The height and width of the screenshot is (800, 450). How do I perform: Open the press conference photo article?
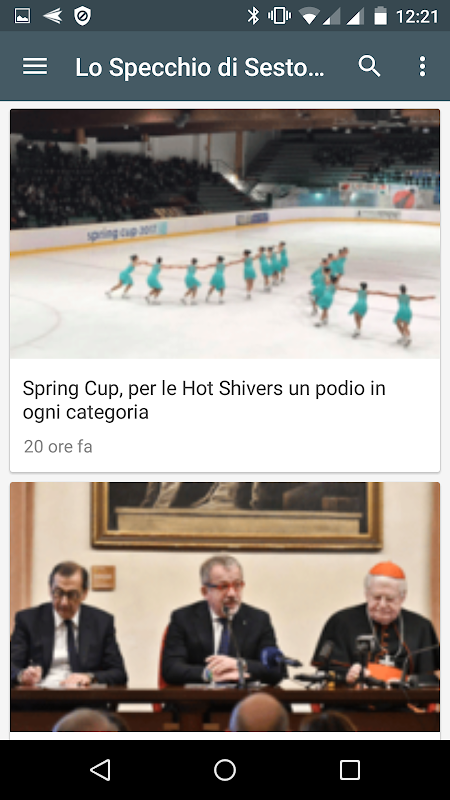[x=225, y=607]
